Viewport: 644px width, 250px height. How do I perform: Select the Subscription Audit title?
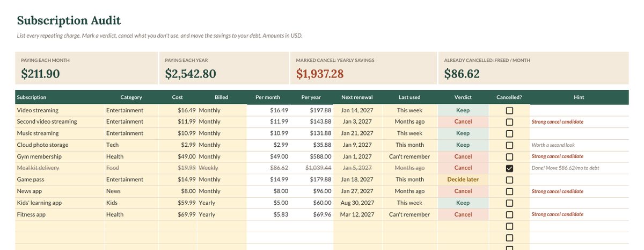click(x=69, y=21)
